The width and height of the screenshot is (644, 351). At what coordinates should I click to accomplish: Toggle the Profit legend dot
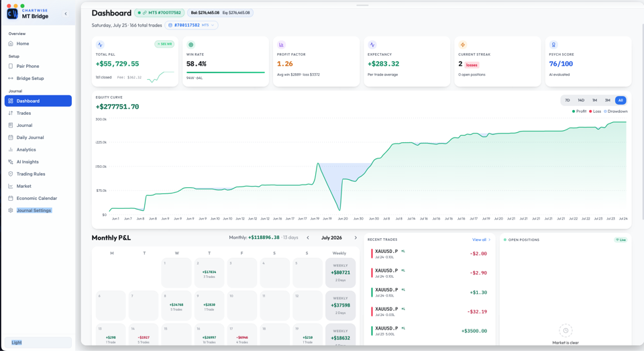[x=574, y=111]
